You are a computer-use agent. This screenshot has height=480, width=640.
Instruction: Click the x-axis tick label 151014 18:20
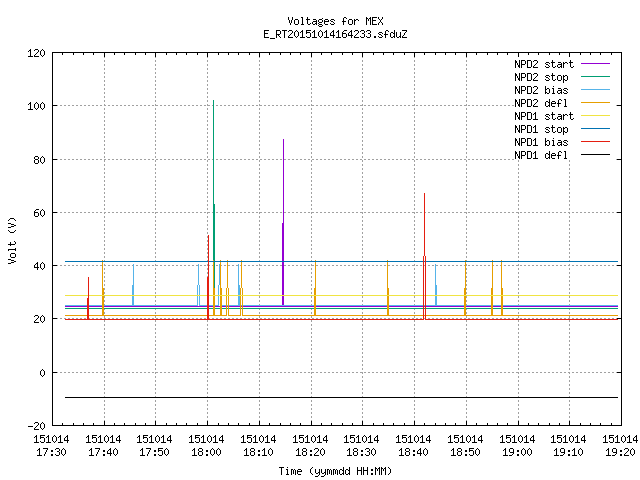[310, 446]
